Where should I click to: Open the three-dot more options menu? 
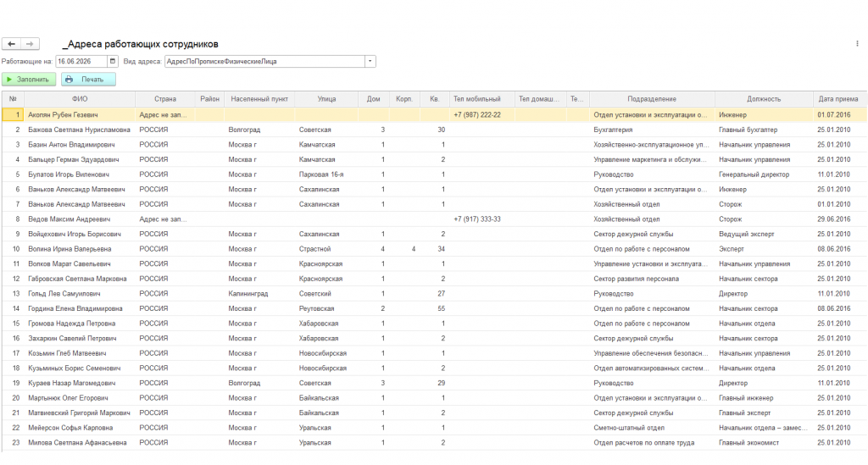[858, 44]
